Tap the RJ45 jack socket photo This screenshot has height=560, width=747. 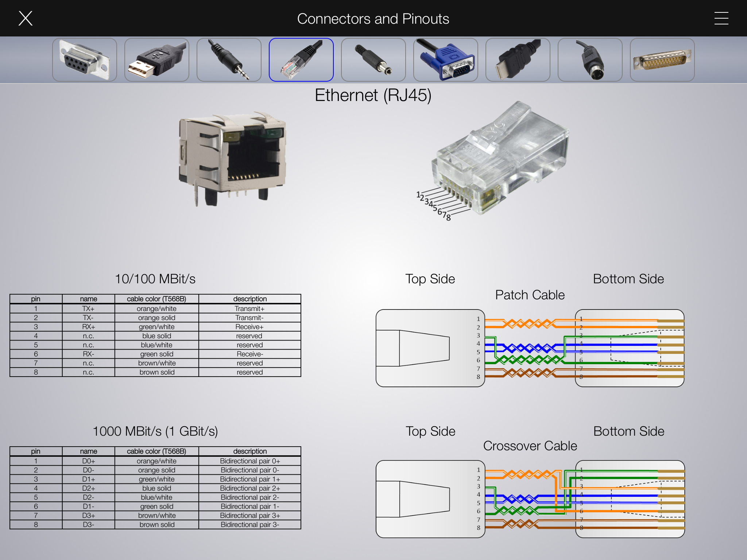pos(232,159)
